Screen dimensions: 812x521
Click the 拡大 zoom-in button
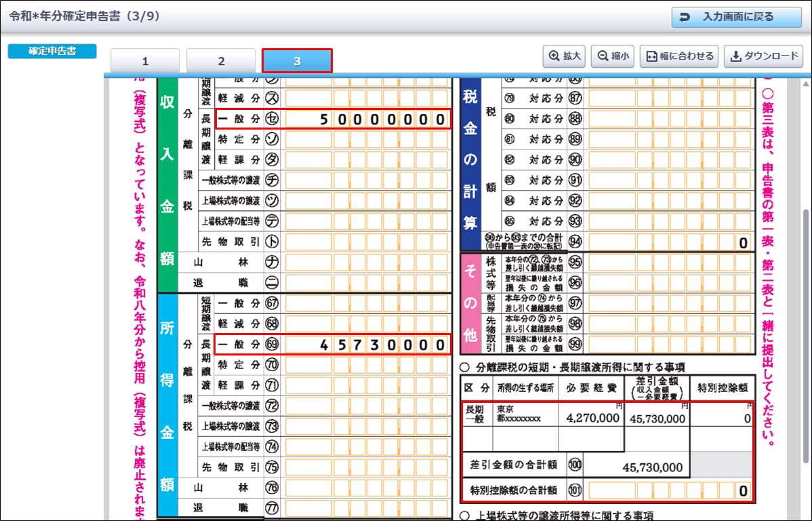tap(565, 56)
